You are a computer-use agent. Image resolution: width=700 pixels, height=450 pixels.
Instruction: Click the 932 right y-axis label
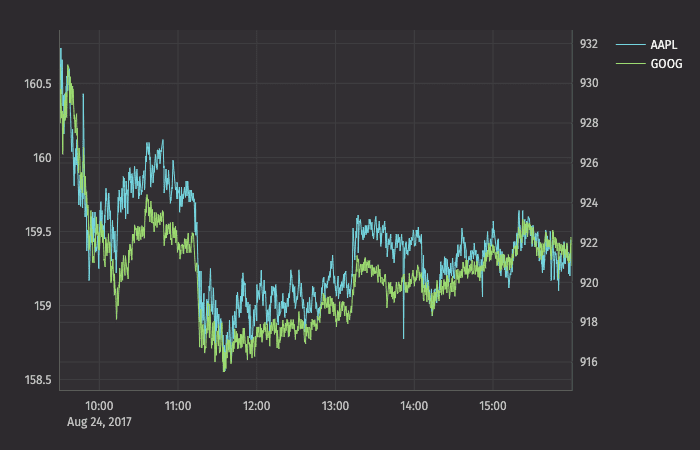(588, 44)
